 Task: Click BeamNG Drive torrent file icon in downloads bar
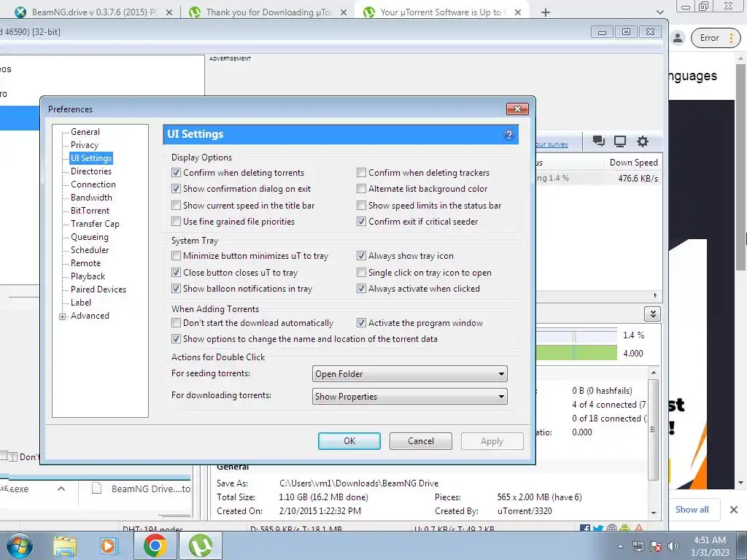(97, 489)
